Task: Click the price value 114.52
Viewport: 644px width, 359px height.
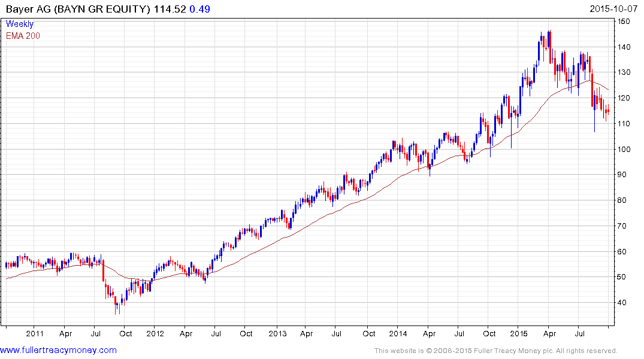Action: click(170, 9)
